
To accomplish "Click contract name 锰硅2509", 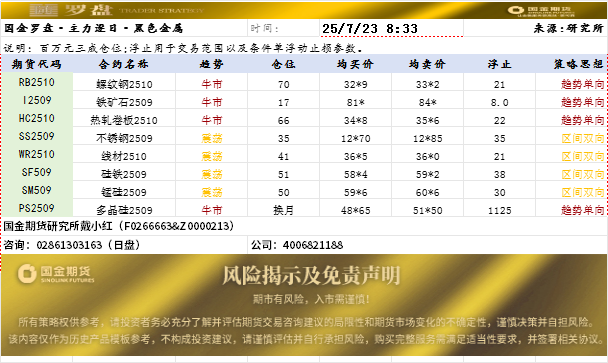I will point(124,192).
